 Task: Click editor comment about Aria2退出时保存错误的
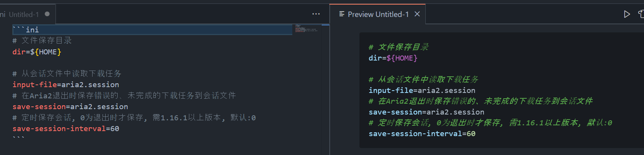pos(124,96)
